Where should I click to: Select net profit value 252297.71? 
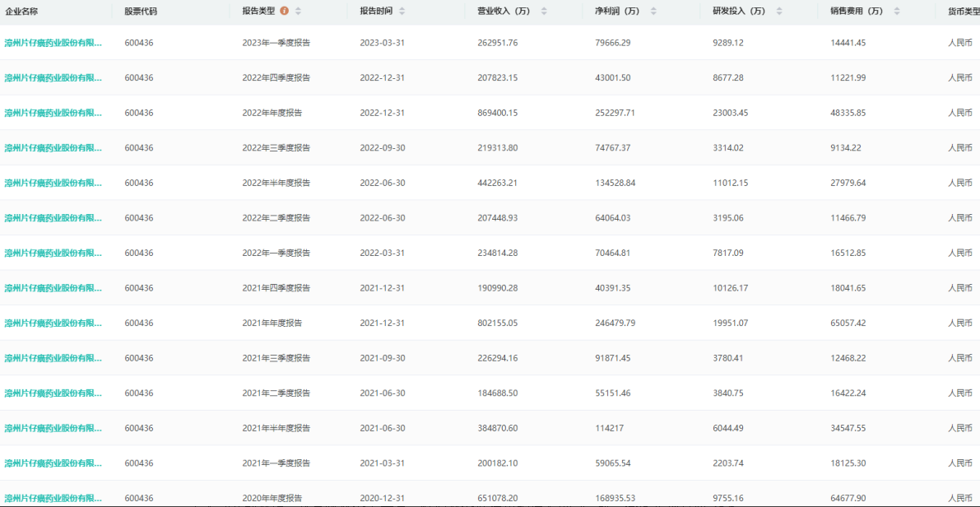(x=615, y=113)
